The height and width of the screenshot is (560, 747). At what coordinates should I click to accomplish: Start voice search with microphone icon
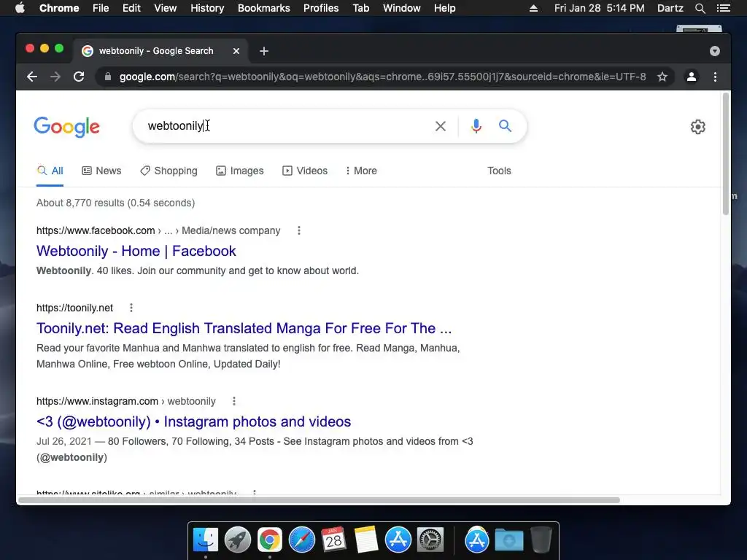tap(476, 126)
